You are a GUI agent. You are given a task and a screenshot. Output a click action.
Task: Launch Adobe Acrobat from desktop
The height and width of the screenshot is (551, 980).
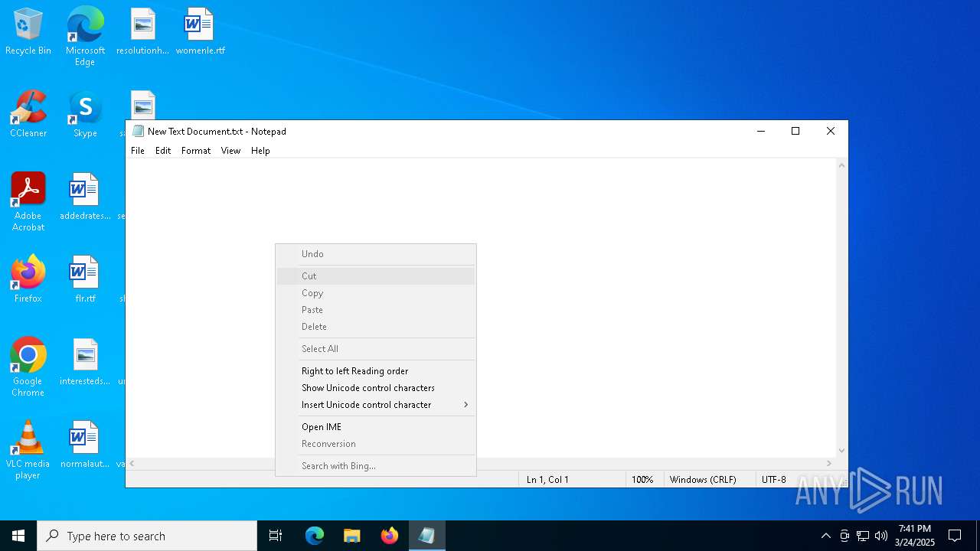(28, 202)
